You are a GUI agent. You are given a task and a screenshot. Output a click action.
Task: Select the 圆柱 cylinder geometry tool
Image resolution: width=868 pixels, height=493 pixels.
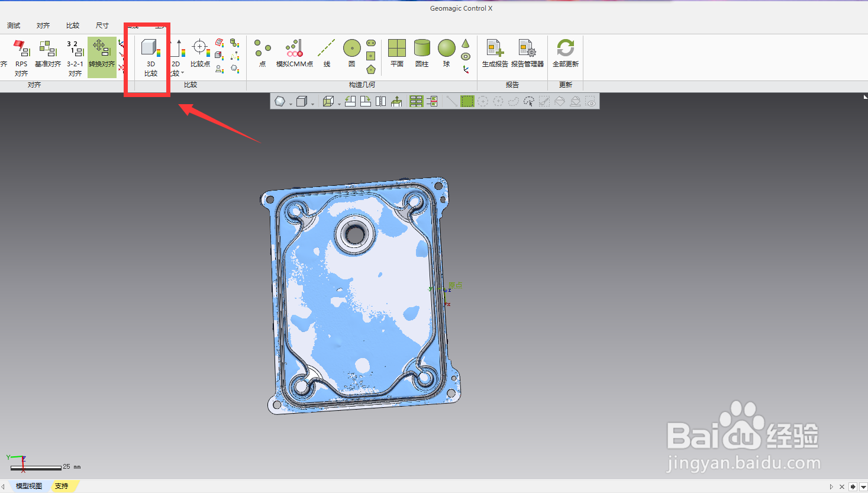tap(422, 54)
